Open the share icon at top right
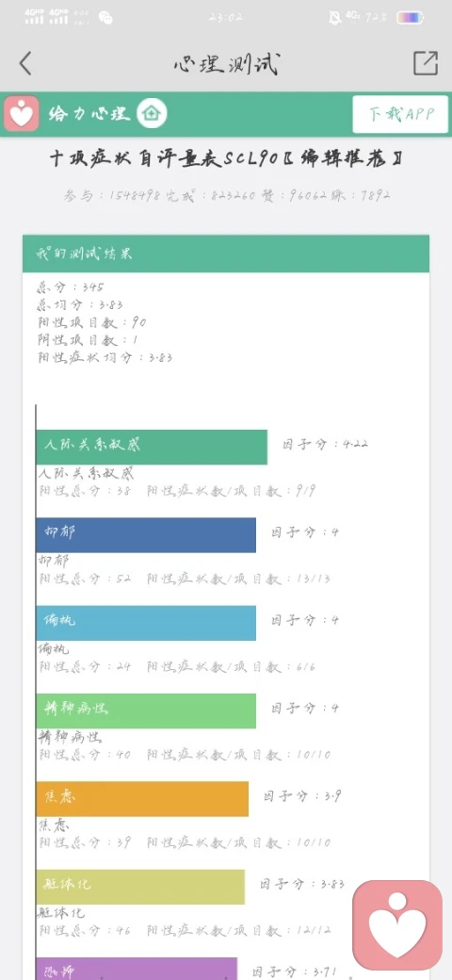The image size is (452, 980). click(x=425, y=63)
